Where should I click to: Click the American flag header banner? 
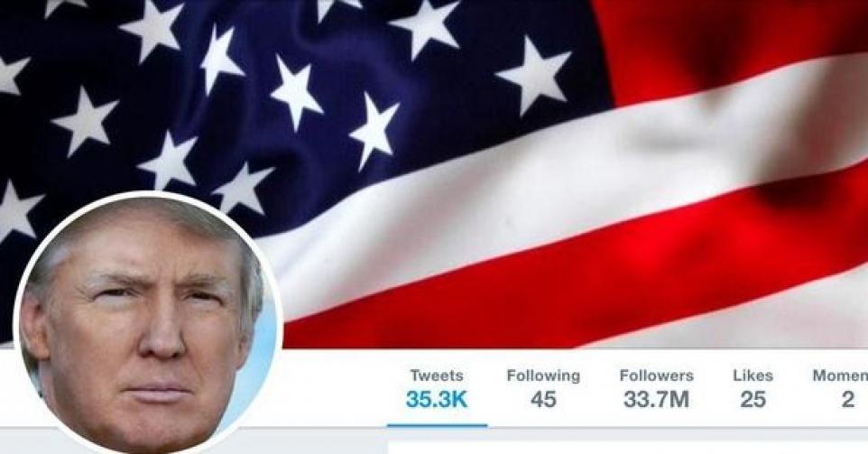click(434, 174)
